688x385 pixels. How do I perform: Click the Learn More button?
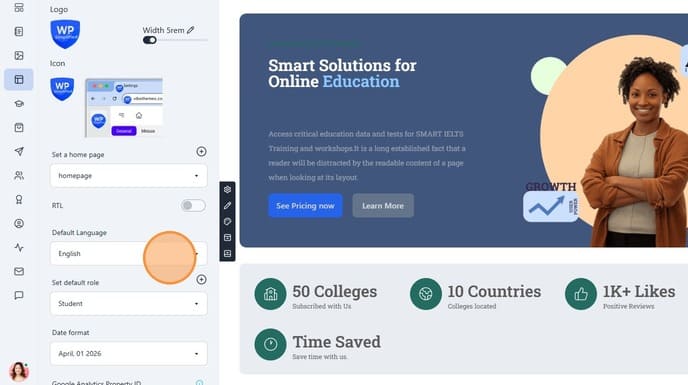[383, 205]
